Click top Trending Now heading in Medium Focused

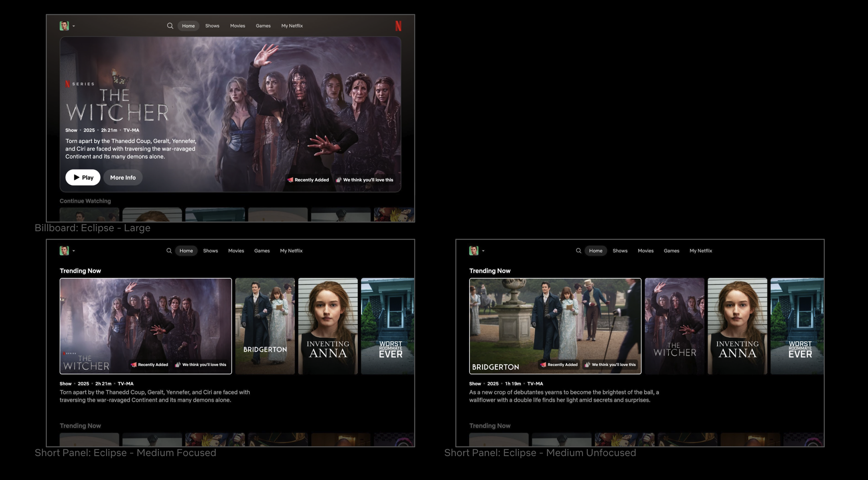80,271
